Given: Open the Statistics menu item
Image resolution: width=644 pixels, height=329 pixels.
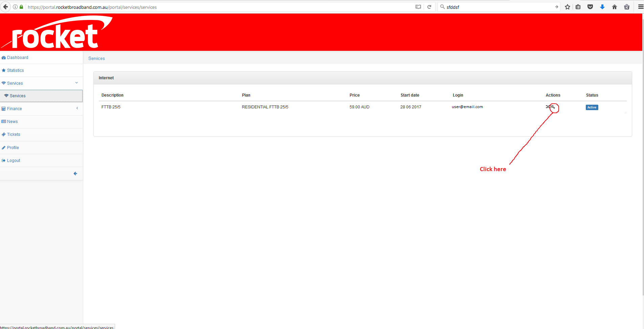Looking at the screenshot, I should tap(15, 70).
